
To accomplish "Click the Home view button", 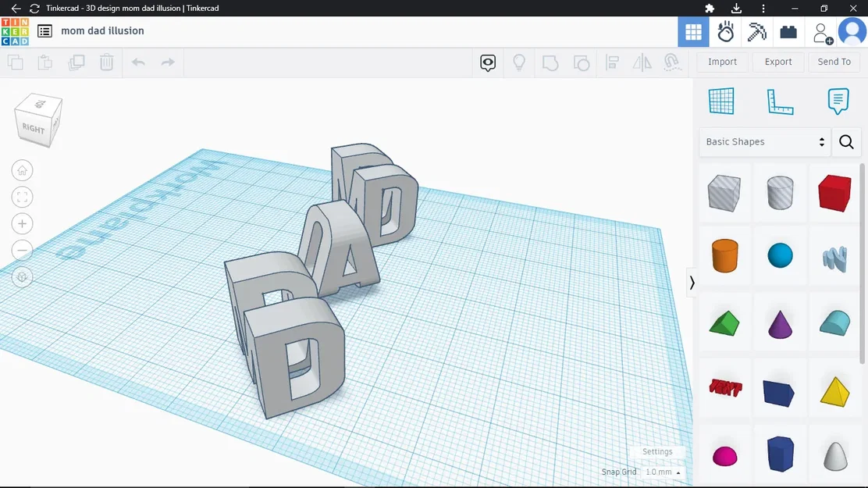I will tap(22, 171).
